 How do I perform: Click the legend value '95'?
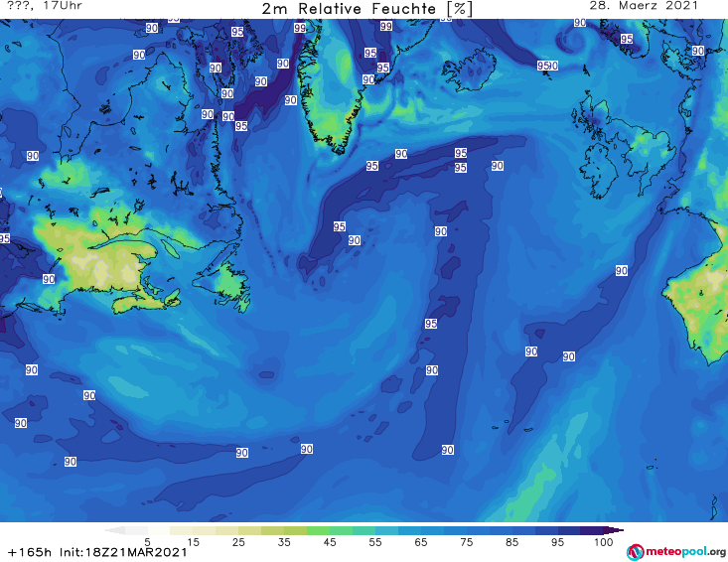[x=557, y=542]
